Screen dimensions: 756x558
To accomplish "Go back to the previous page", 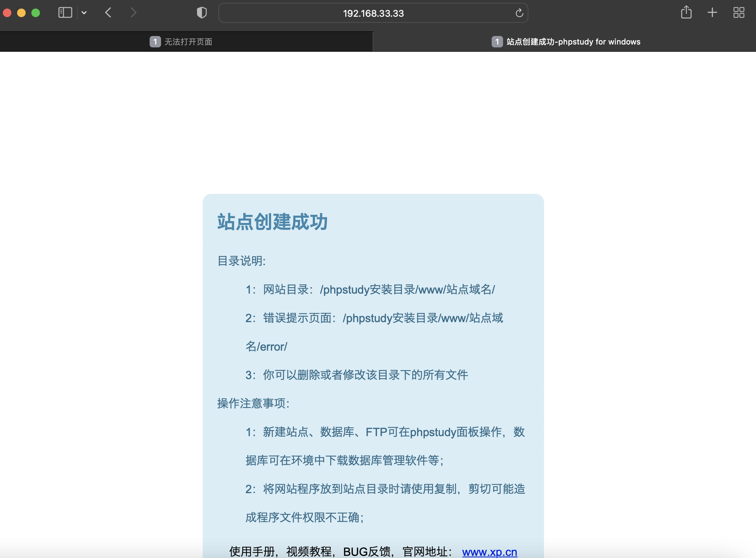I will pos(108,12).
